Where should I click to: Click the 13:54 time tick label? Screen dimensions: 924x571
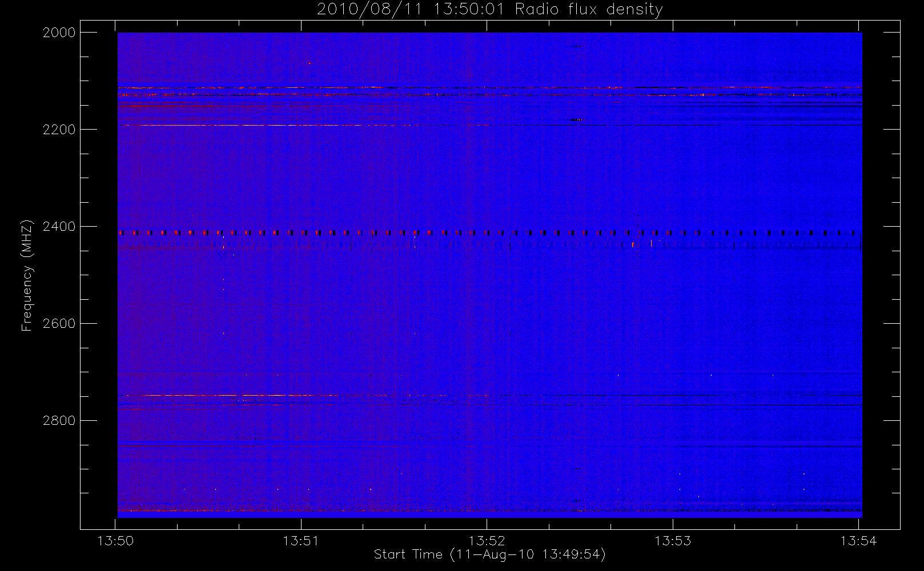[859, 541]
